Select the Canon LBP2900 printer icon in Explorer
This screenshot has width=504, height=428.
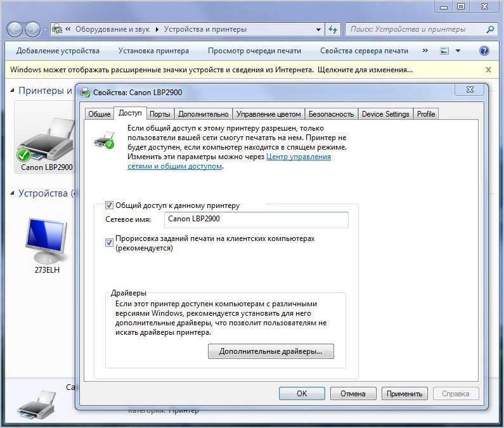pos(46,139)
